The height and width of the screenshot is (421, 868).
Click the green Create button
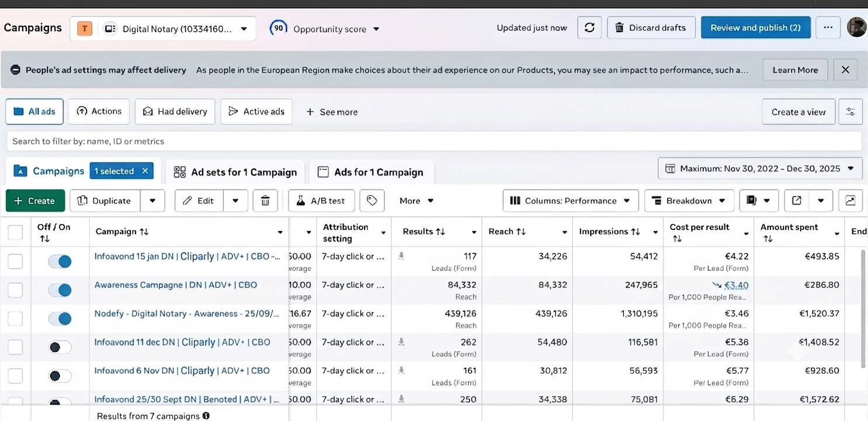click(x=34, y=201)
